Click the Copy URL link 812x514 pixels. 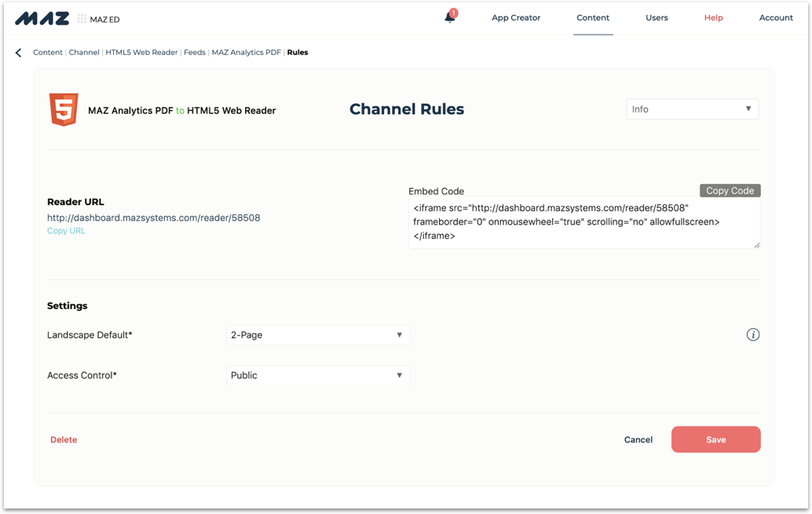click(x=66, y=231)
